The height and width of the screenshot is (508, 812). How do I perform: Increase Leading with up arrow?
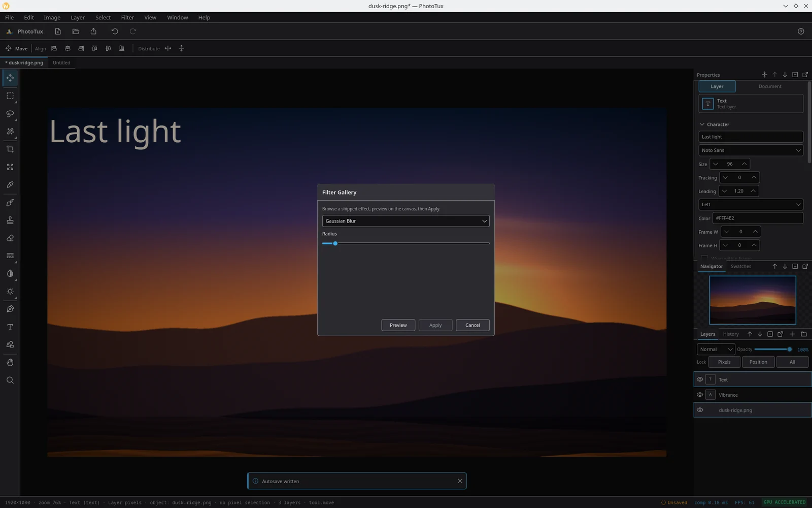click(x=753, y=191)
